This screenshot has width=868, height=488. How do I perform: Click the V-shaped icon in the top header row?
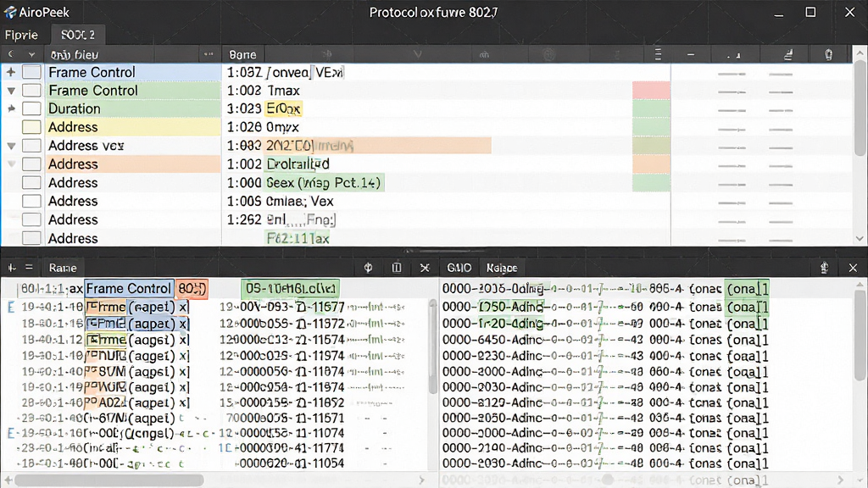417,54
